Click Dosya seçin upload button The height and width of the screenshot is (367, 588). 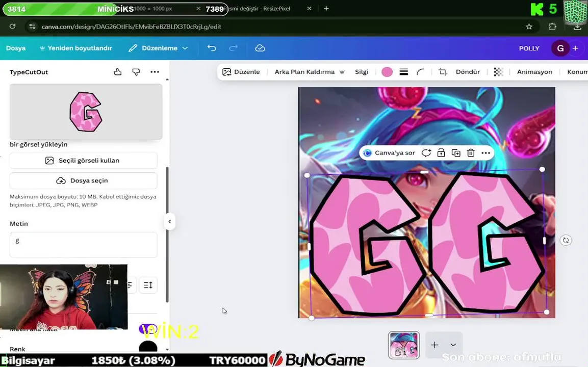(x=83, y=180)
